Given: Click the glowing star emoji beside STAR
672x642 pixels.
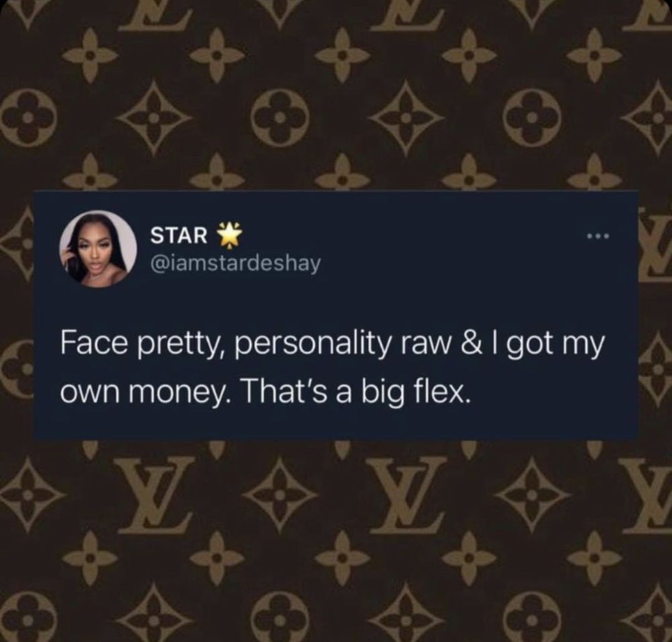Looking at the screenshot, I should point(230,235).
